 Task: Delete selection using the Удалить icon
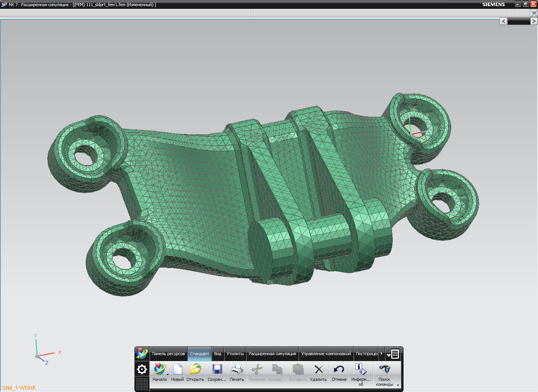point(319,369)
